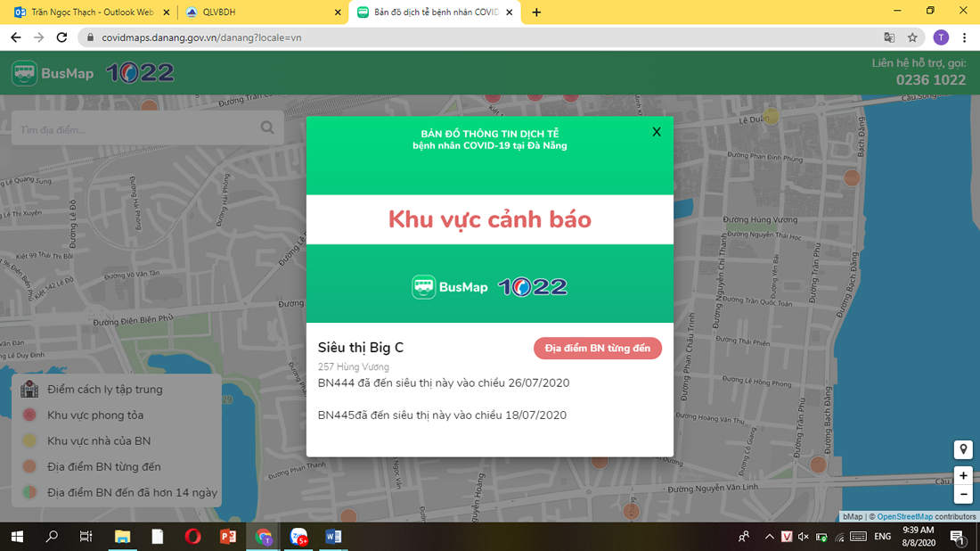Click the Google Translate icon in address bar
Image resolution: width=980 pixels, height=551 pixels.
pyautogui.click(x=889, y=37)
